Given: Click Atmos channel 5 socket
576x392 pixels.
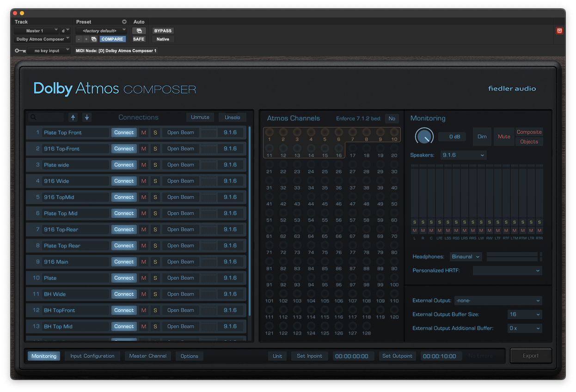Looking at the screenshot, I should pyautogui.click(x=325, y=133).
